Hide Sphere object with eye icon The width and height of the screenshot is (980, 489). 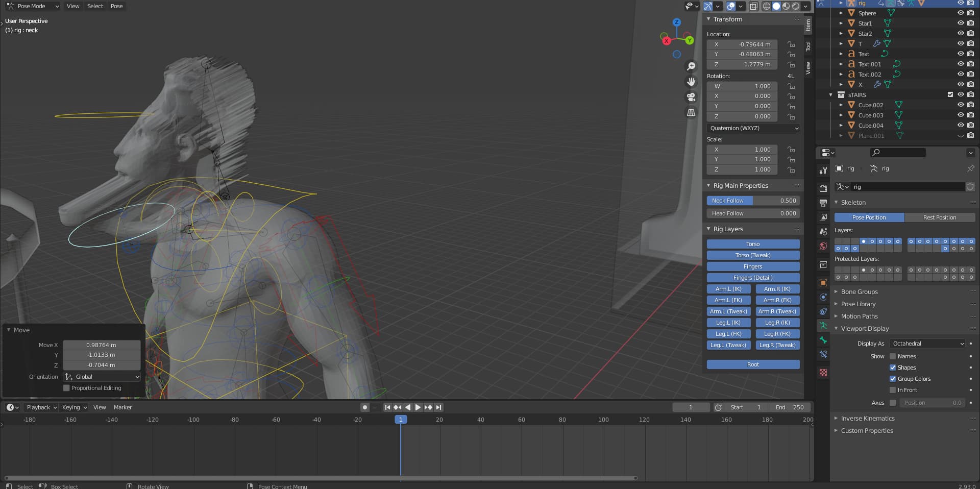(x=960, y=13)
